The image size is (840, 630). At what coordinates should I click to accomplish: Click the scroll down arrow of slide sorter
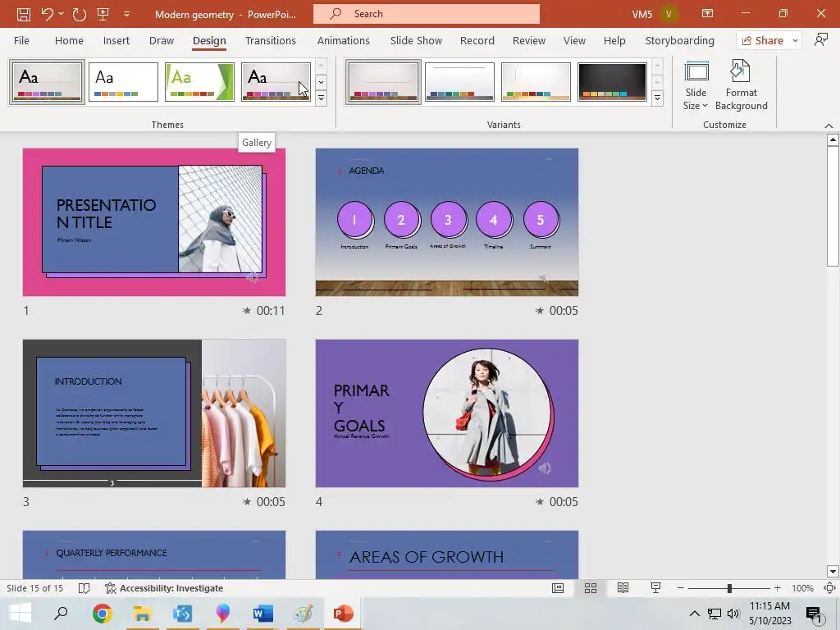(x=833, y=571)
